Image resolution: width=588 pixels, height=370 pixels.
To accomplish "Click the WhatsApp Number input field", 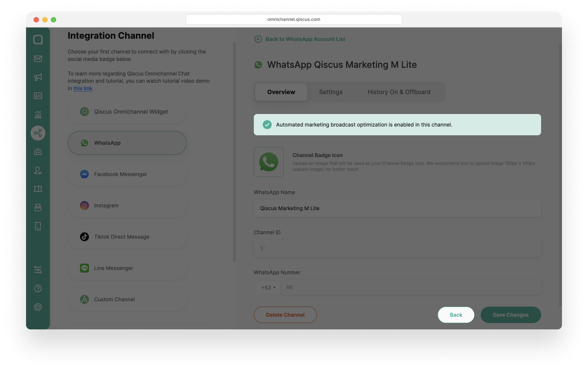I will pos(411,288).
